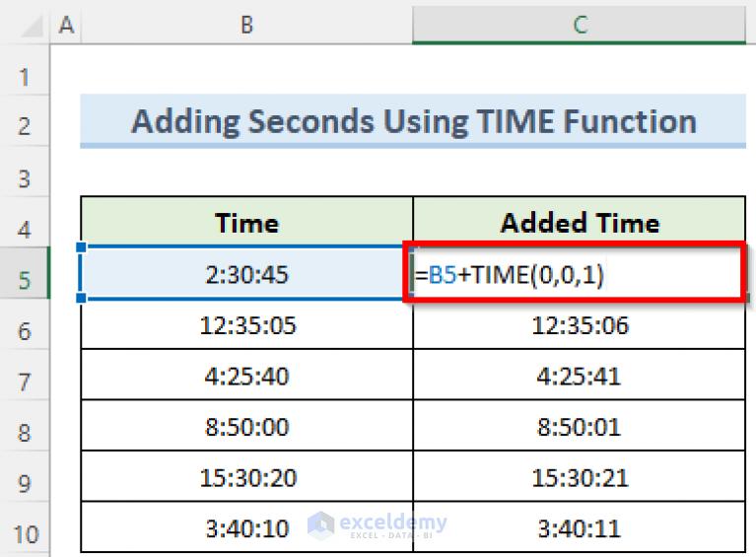
Task: Click the 'Added Time' header cell
Action: pyautogui.click(x=580, y=223)
